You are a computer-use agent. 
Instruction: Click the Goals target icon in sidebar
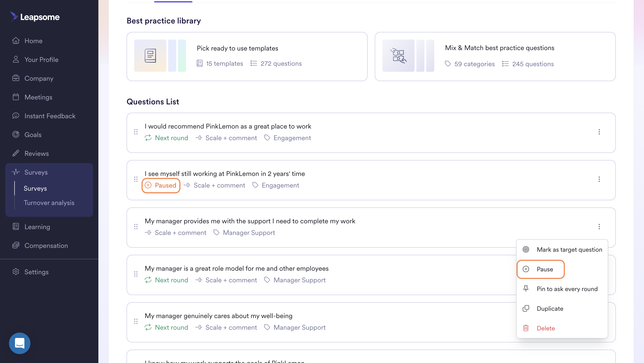(x=16, y=134)
